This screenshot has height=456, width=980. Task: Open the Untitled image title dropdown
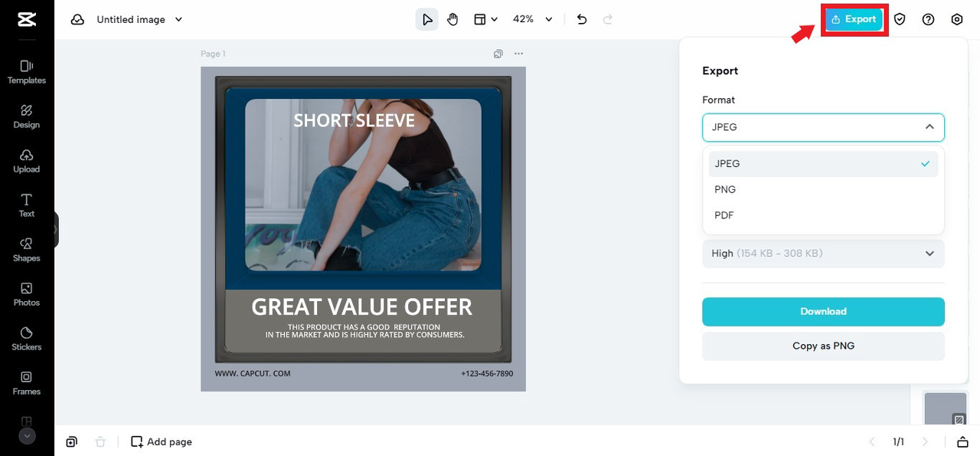(139, 19)
